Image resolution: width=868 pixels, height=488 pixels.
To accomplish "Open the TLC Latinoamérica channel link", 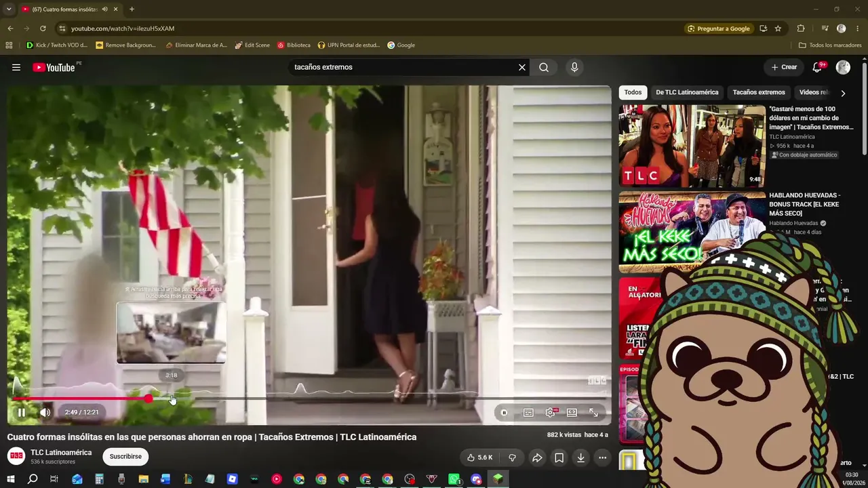I will pyautogui.click(x=61, y=452).
